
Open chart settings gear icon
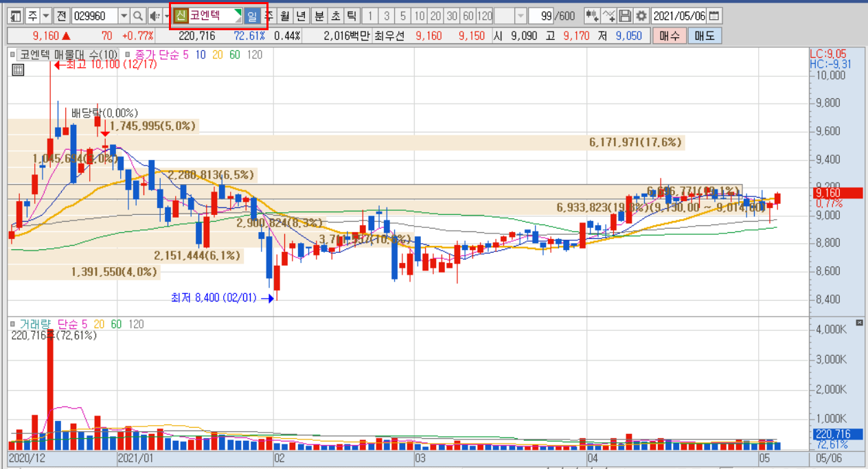(641, 16)
